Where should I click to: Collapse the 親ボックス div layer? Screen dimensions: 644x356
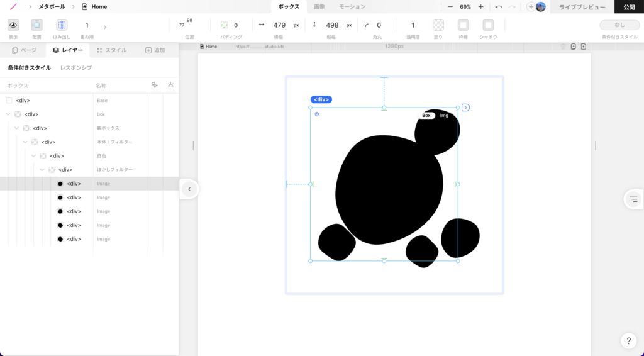tap(17, 128)
